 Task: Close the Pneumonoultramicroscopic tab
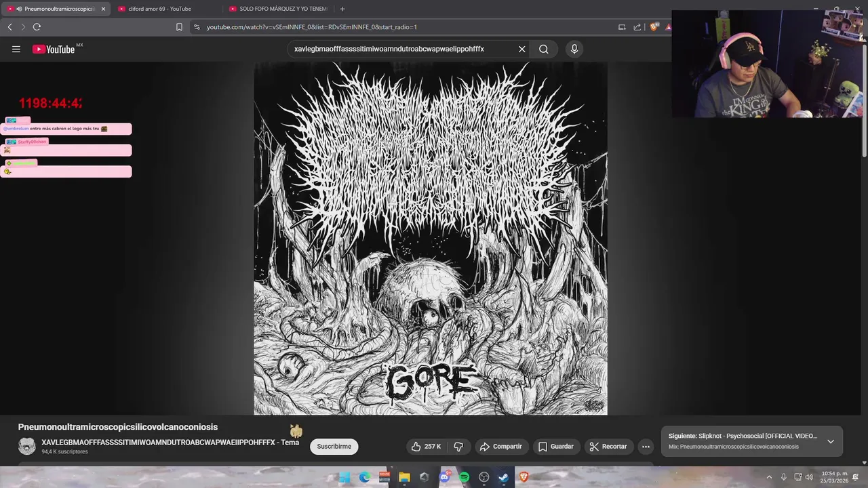pyautogui.click(x=103, y=9)
